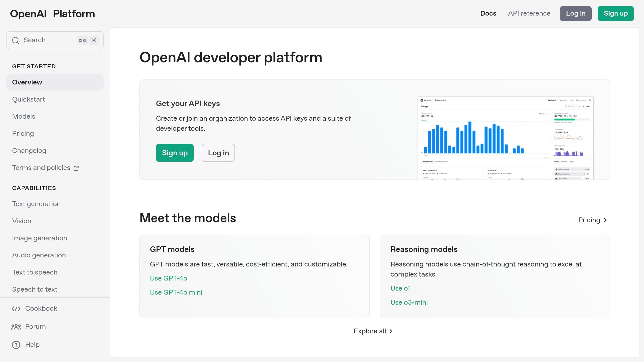Click Sign up under Get your API keys
644x362 pixels.
coord(175,153)
